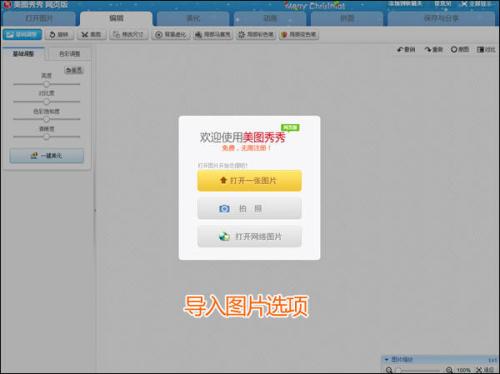Choose the 背景虚化 background blur tool

tap(171, 34)
